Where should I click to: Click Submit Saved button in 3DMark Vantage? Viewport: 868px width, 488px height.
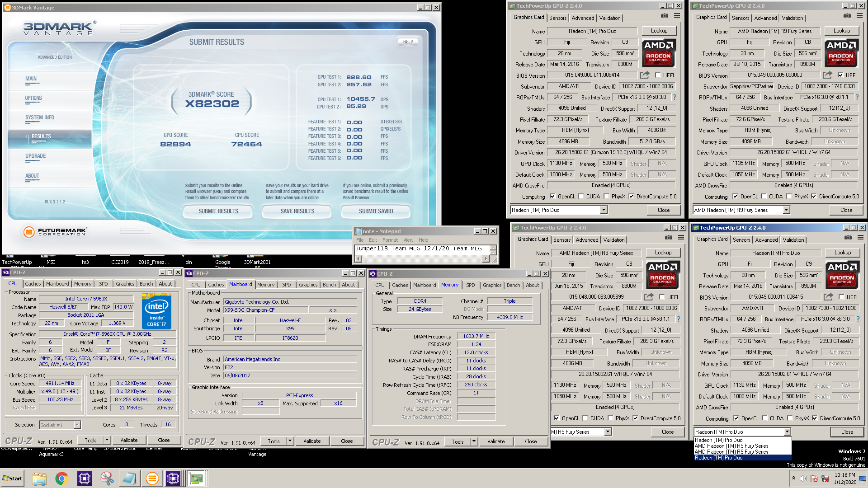click(x=376, y=211)
